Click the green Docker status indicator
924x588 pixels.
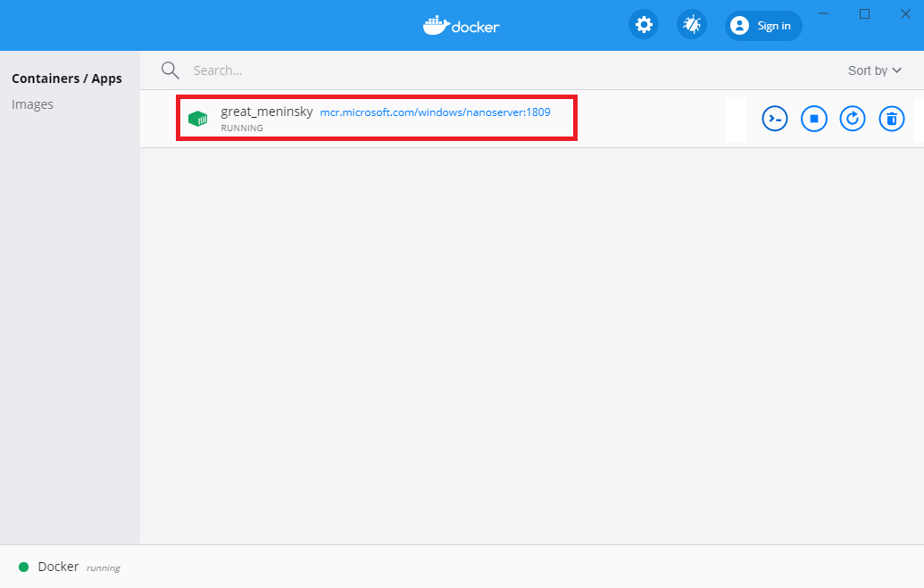coord(23,567)
